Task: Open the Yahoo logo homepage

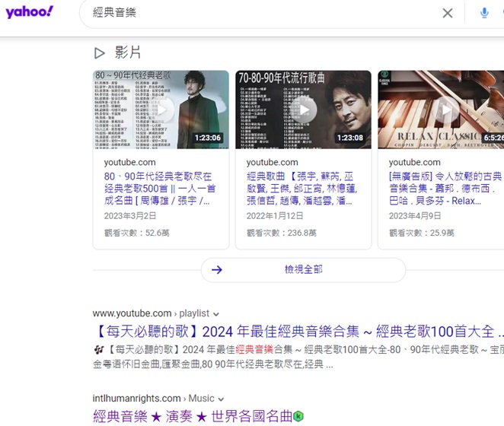Action: (x=29, y=12)
